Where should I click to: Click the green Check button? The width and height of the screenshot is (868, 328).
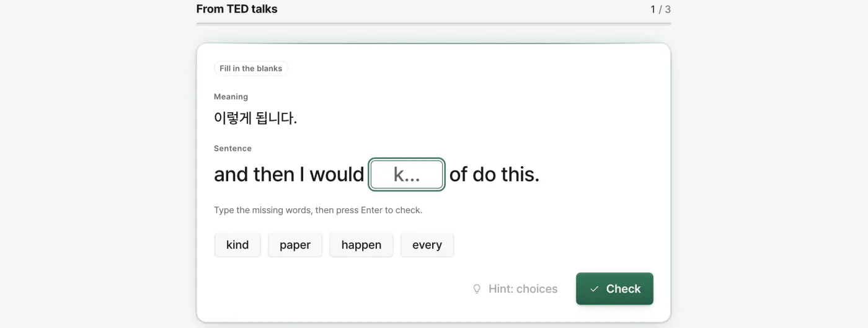click(614, 289)
